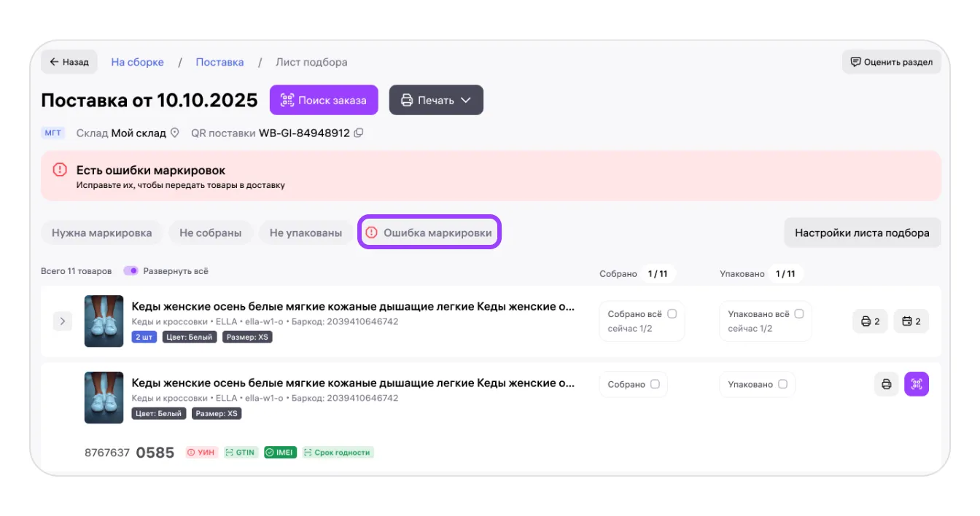Click the purple scan icon in second product row
Screen dimensions: 980x516
(x=917, y=384)
